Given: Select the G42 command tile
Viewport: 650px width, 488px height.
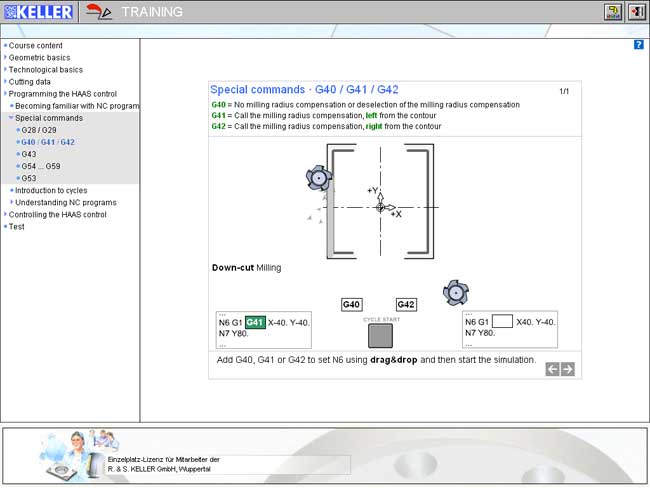Looking at the screenshot, I should pos(406,304).
